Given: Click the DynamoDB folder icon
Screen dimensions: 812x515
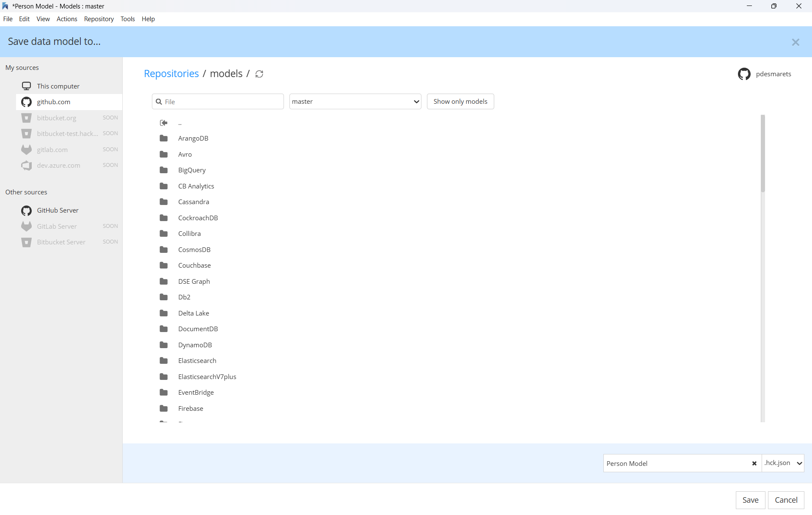Looking at the screenshot, I should tap(164, 345).
